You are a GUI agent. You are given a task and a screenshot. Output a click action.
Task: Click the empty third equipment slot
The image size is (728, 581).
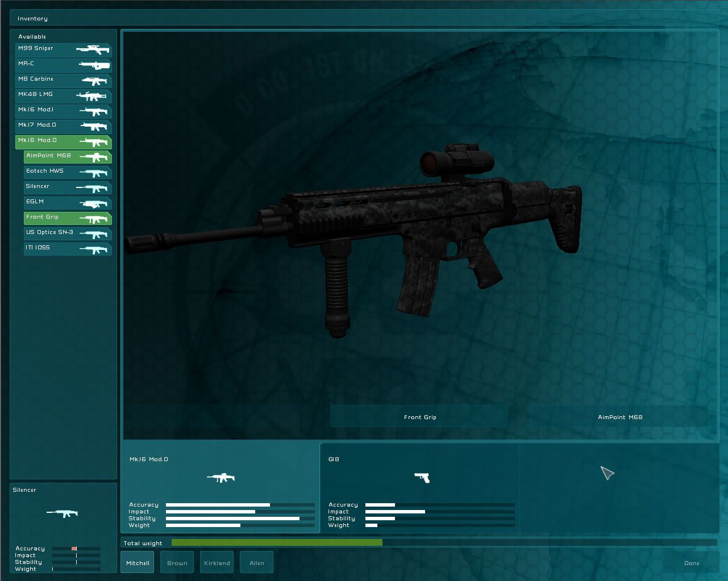click(x=618, y=488)
